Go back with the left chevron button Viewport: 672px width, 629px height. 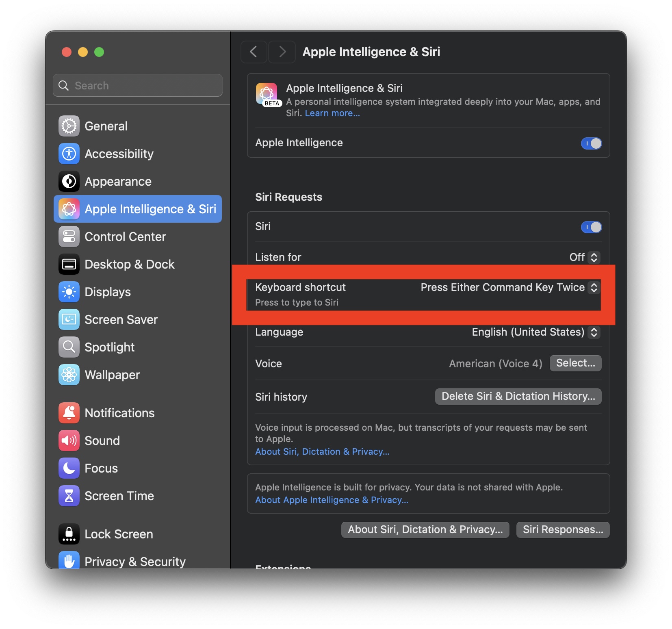[254, 52]
